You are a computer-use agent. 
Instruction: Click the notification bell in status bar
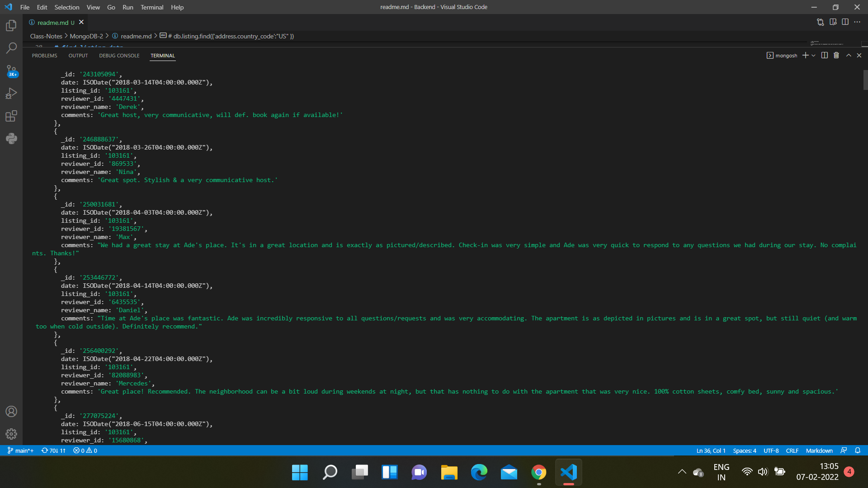pyautogui.click(x=858, y=450)
